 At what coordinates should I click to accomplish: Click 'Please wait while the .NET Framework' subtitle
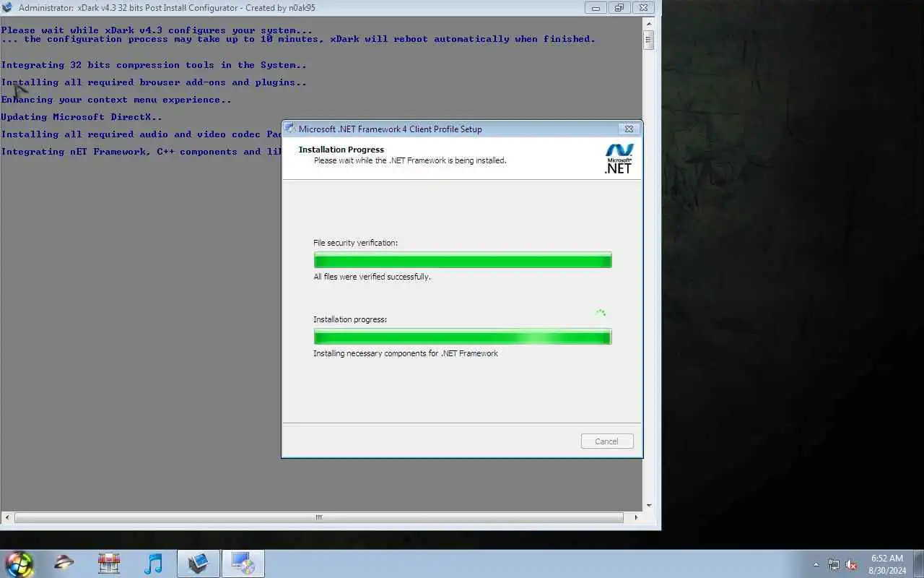click(x=410, y=160)
